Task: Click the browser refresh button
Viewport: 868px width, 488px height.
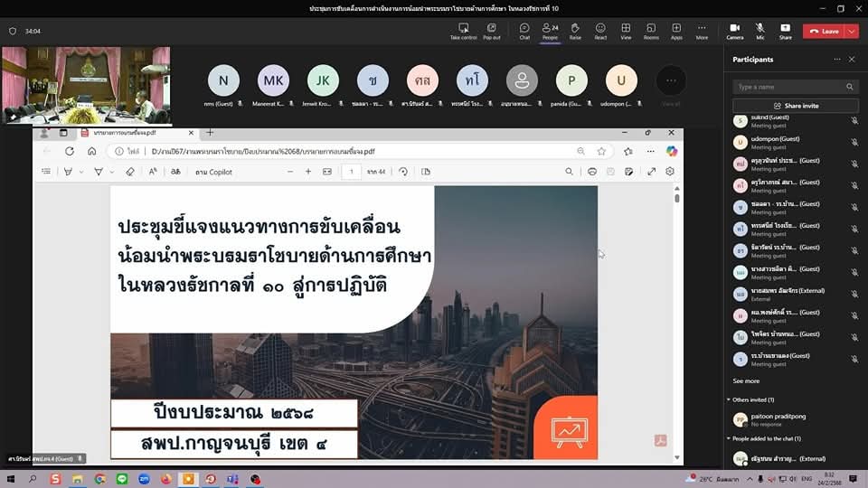Action: [x=70, y=151]
